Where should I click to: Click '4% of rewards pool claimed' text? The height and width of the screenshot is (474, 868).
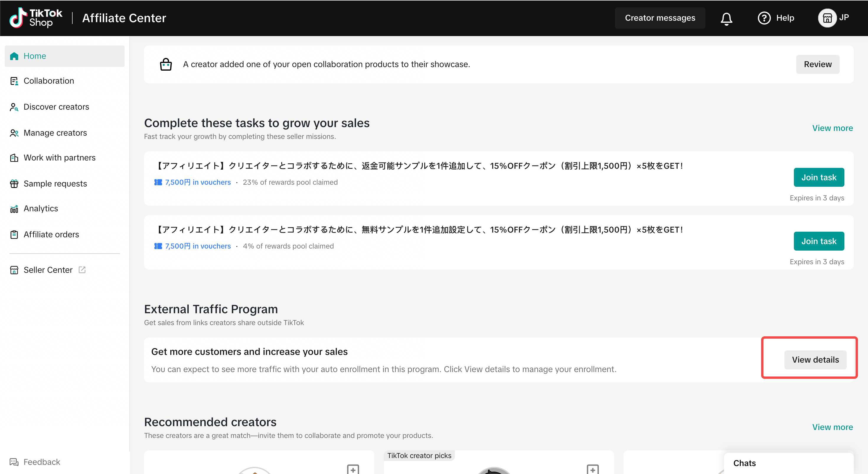pos(288,246)
